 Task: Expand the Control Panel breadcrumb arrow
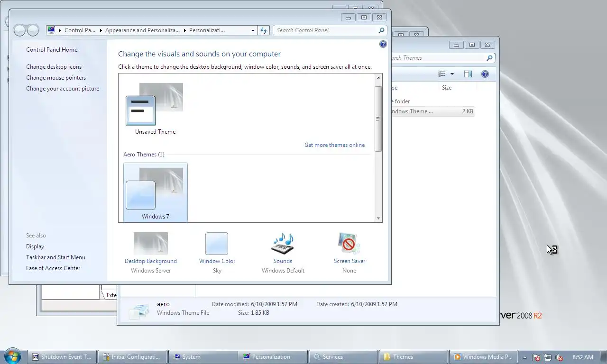(x=101, y=30)
